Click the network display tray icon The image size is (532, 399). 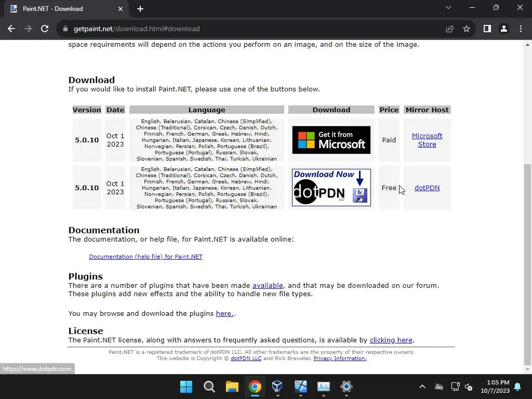[455, 387]
